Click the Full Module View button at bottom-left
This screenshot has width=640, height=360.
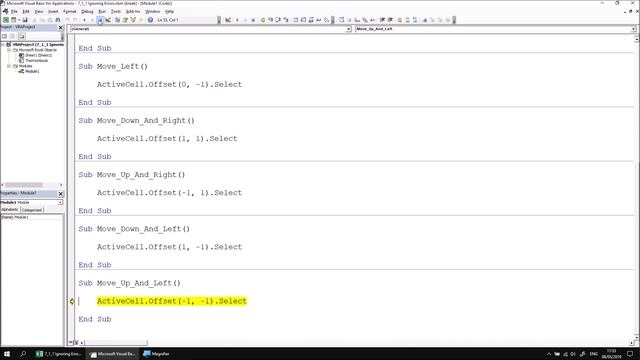point(76,343)
